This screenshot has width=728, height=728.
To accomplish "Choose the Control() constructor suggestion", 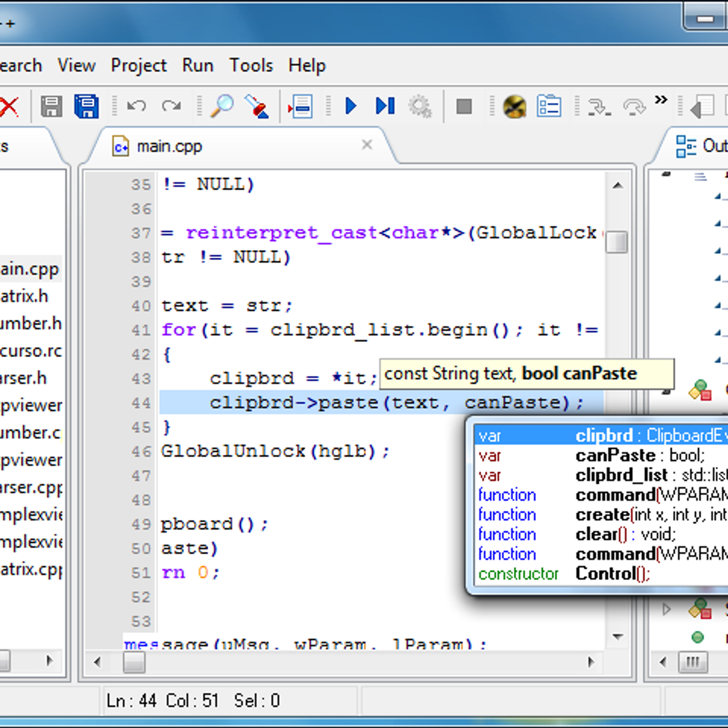I will 601,573.
